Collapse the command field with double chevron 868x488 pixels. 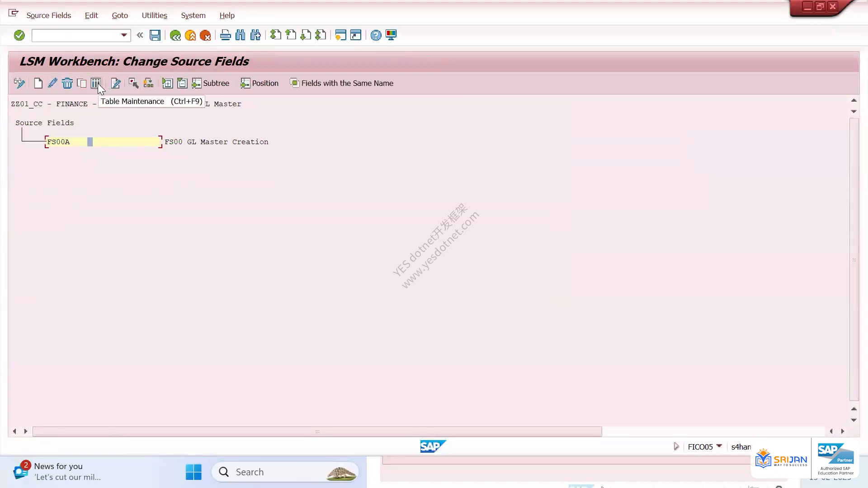tap(140, 35)
